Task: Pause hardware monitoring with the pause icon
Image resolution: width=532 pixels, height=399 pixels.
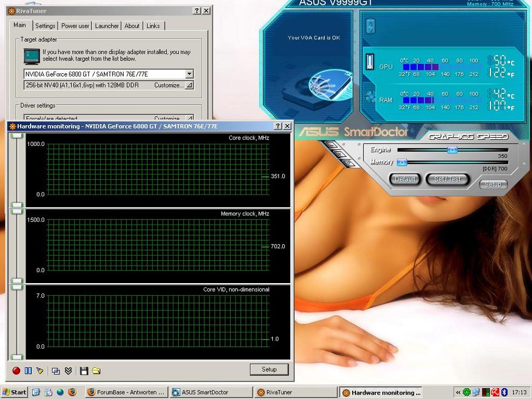Action: 28,371
